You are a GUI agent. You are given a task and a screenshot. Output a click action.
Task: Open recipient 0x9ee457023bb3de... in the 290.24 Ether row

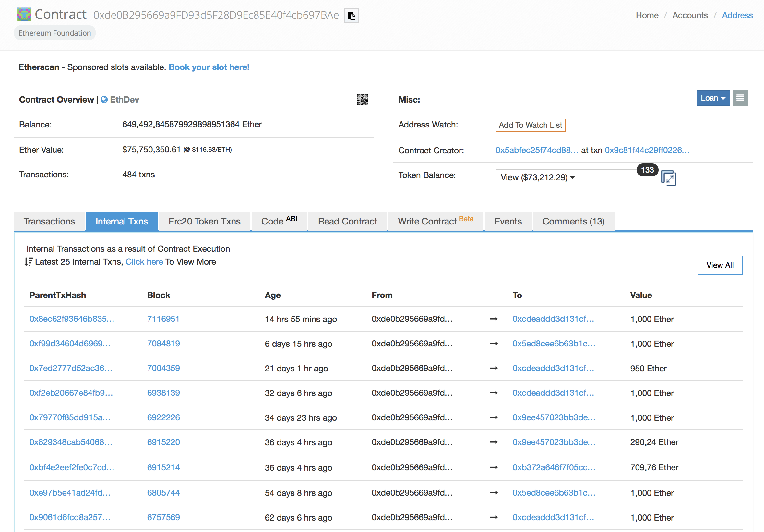pos(554,442)
